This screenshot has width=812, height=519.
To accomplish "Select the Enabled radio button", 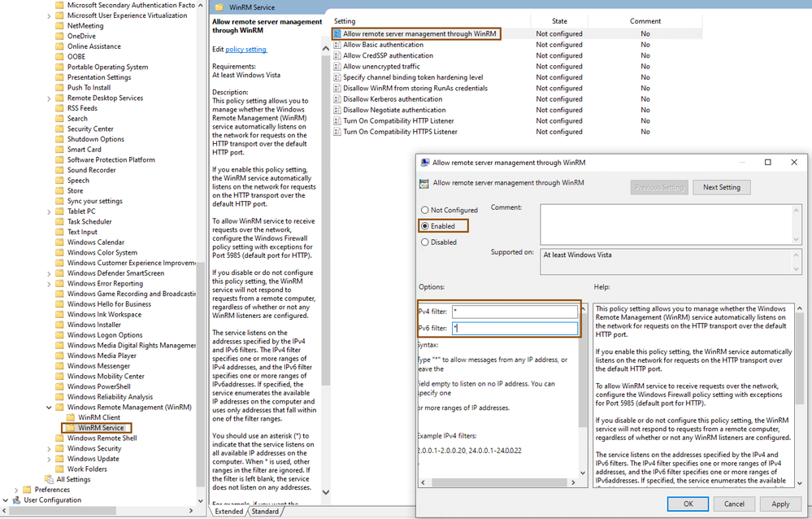I will 425,226.
